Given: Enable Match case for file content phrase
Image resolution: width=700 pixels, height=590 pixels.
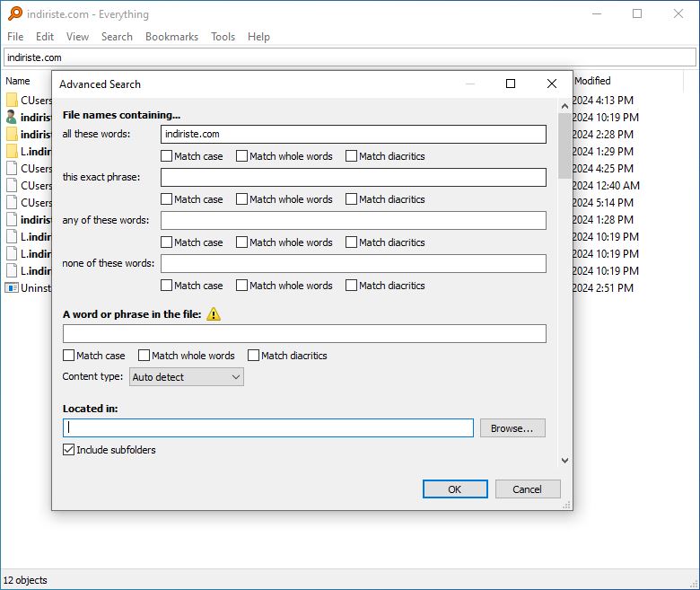Looking at the screenshot, I should pos(69,355).
